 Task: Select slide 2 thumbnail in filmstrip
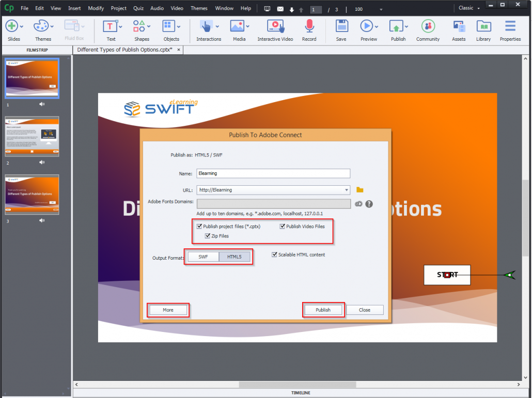[x=32, y=136]
